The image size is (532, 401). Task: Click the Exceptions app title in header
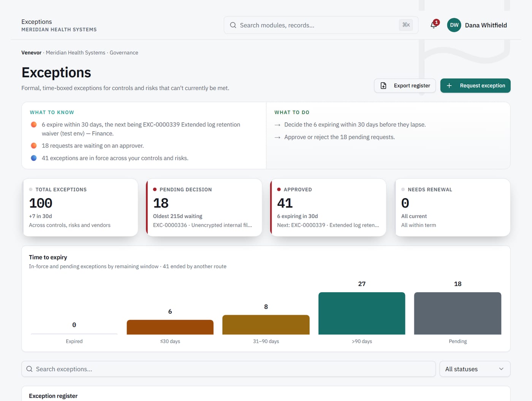(36, 22)
